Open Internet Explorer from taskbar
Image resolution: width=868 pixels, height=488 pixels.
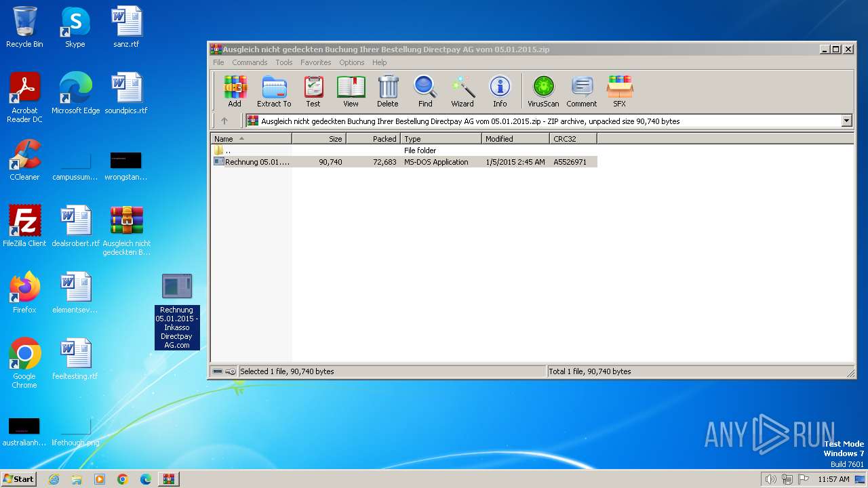tap(54, 479)
